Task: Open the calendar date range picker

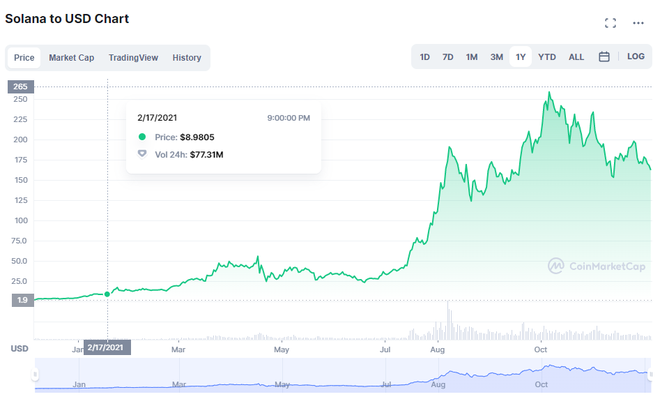Action: (604, 57)
